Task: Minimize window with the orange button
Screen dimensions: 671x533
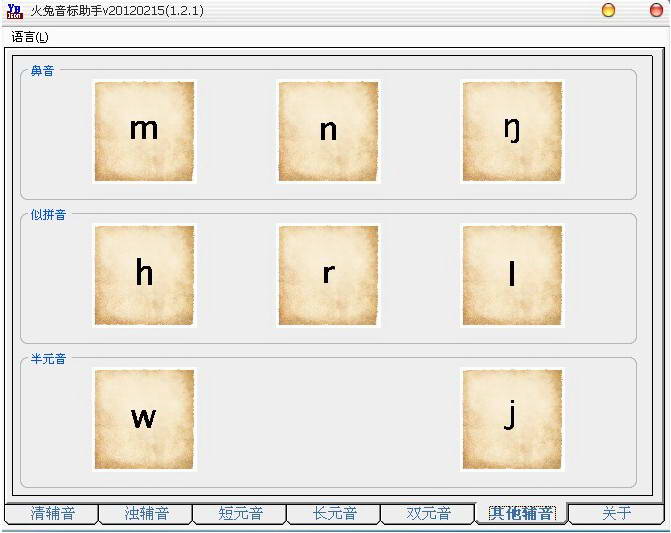Action: 608,10
